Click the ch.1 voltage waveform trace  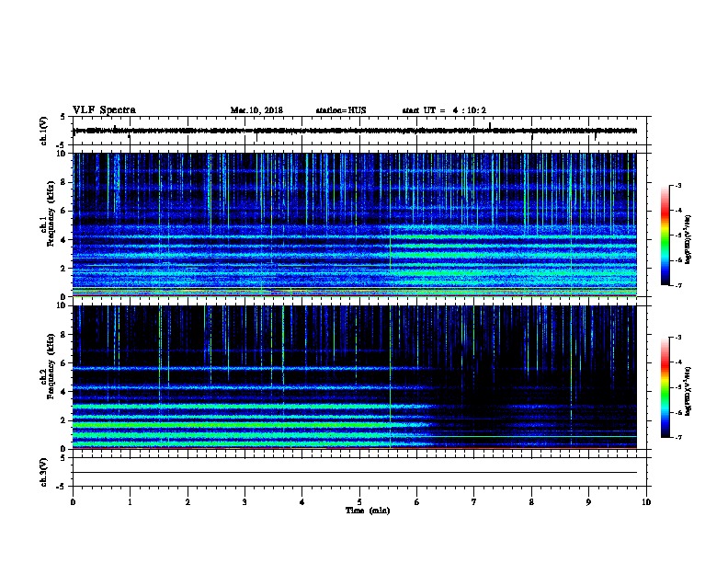tap(355, 131)
